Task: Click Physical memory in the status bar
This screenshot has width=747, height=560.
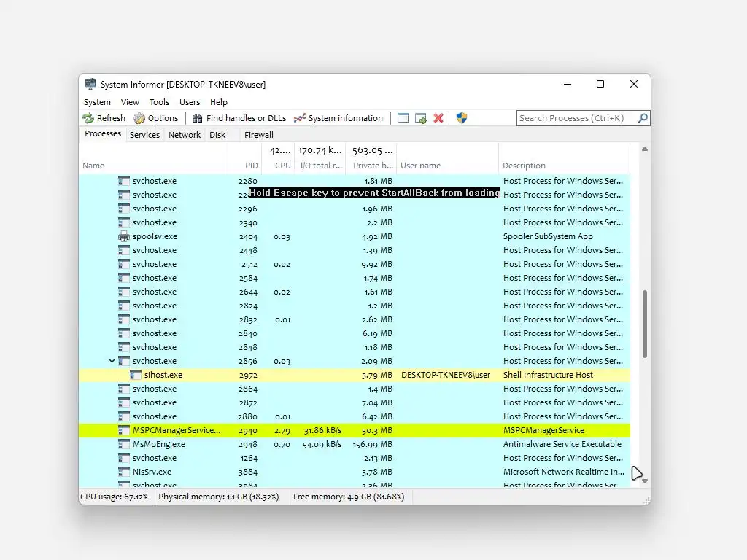Action: click(218, 497)
